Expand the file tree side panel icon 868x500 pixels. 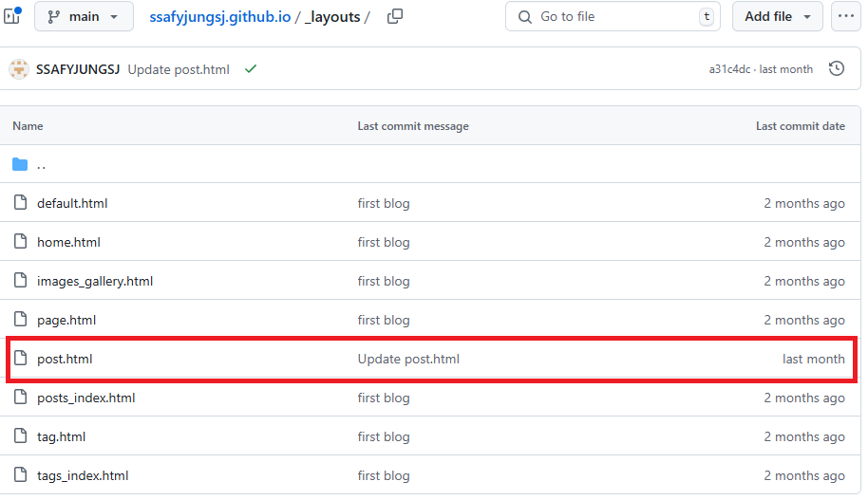12,15
